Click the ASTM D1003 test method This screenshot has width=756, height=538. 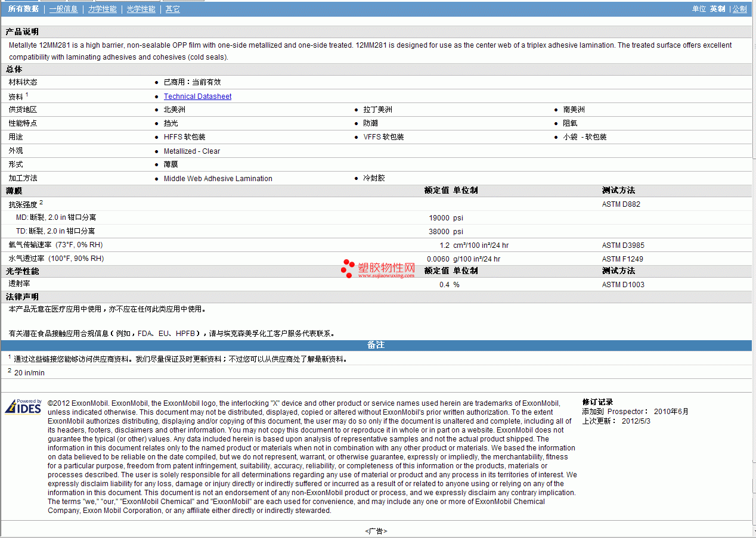(x=623, y=285)
